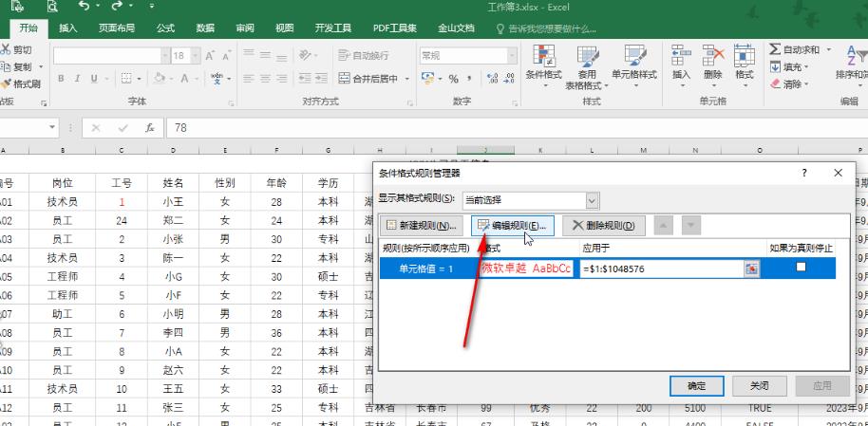This screenshot has height=426, width=868.
Task: Click the dialog help question mark
Action: point(804,174)
